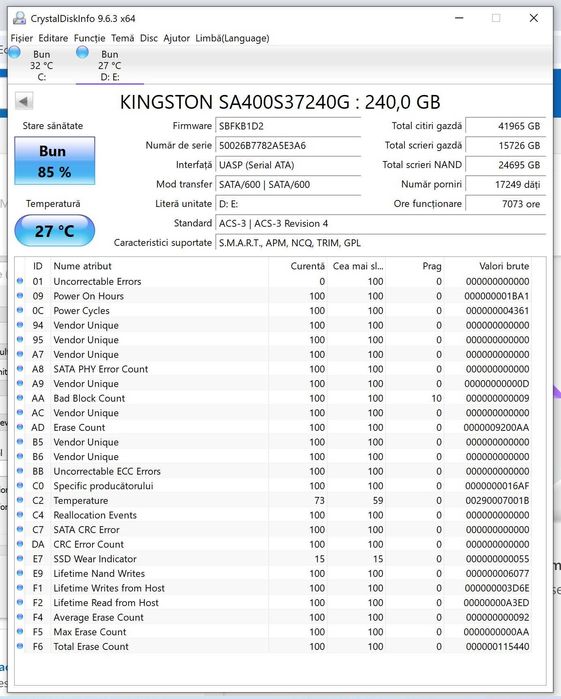Image resolution: width=561 pixels, height=699 pixels.
Task: Click status dot of Erase Count row
Action: click(x=20, y=427)
